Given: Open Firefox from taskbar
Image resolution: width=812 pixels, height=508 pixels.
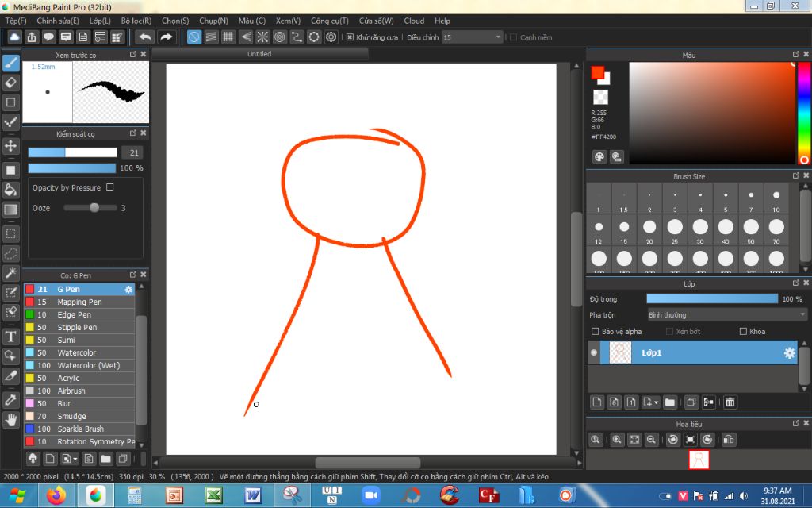Looking at the screenshot, I should (56, 495).
